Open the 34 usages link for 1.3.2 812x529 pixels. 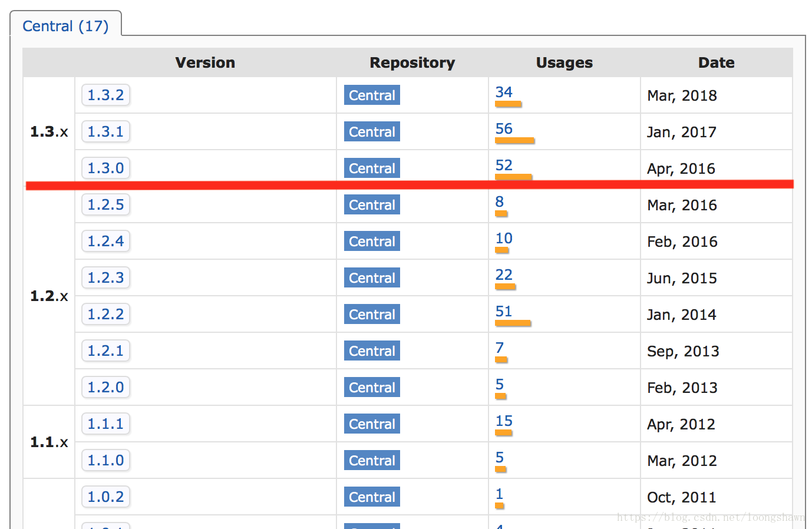pos(504,92)
